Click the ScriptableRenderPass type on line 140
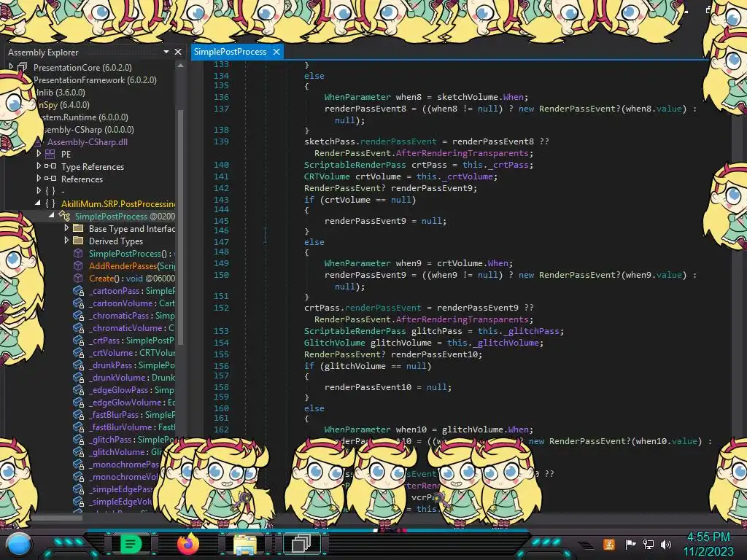The width and height of the screenshot is (747, 560). coord(355,165)
